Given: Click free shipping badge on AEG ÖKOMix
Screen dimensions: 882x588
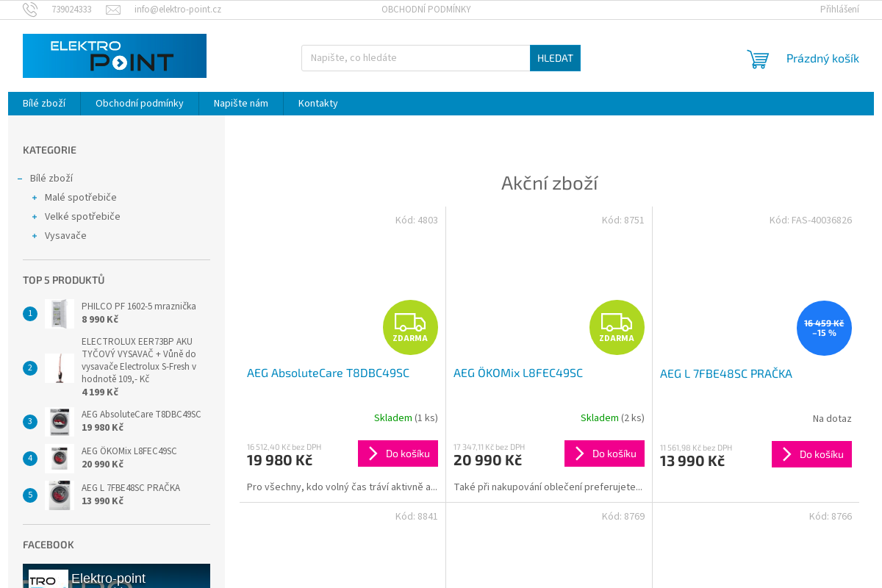Looking at the screenshot, I should 617,327.
